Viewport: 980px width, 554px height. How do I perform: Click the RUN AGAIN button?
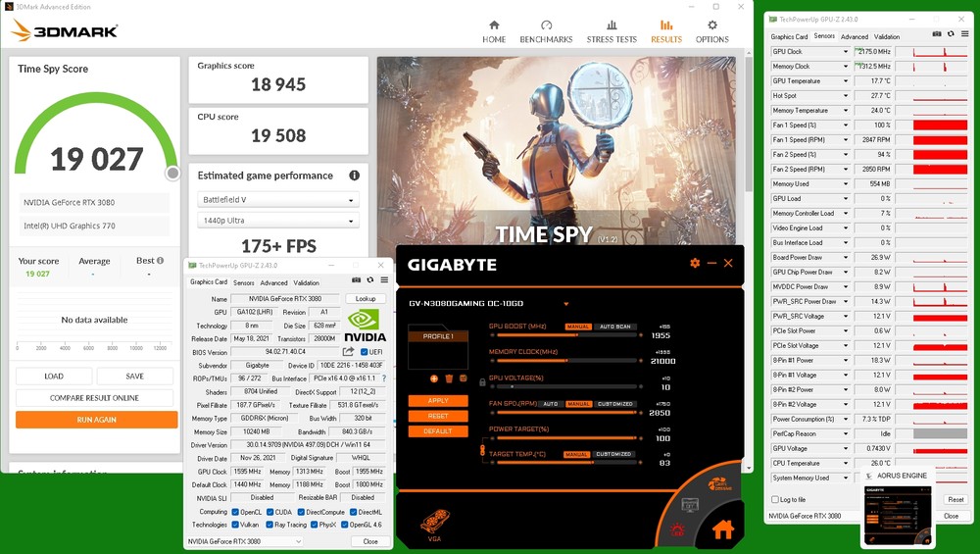point(96,420)
